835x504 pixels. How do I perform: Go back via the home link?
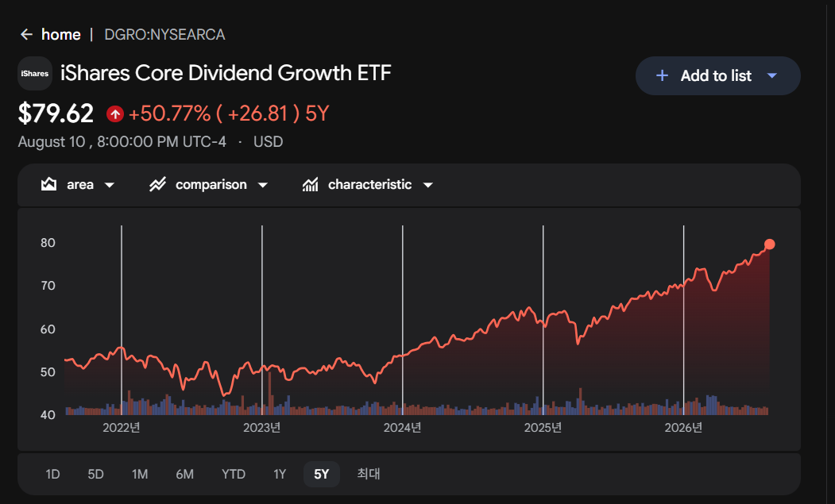pyautogui.click(x=60, y=35)
